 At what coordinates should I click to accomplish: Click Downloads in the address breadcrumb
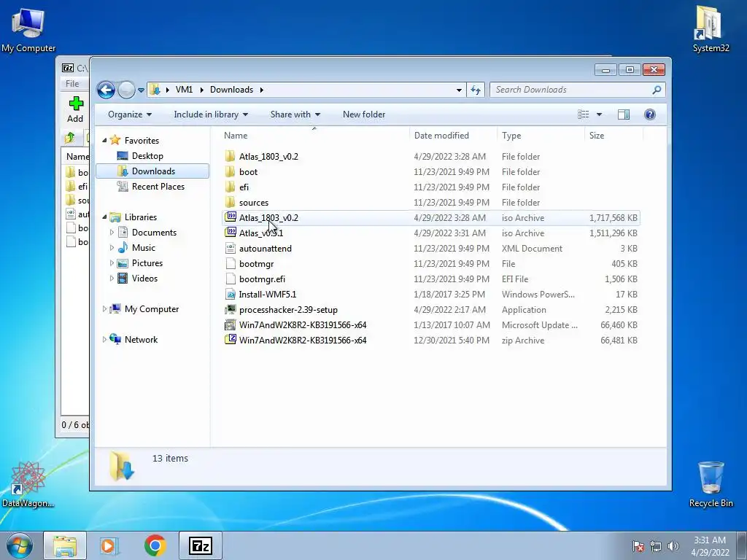pyautogui.click(x=231, y=90)
